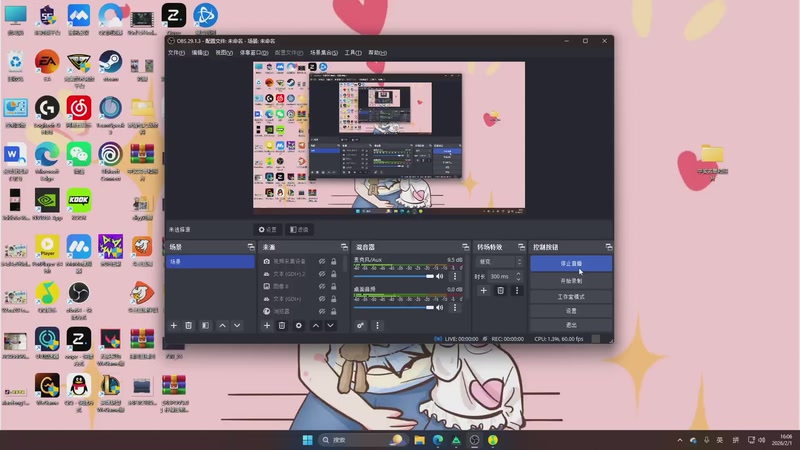Open the KOOK desktop shortcut
The width and height of the screenshot is (800, 450).
click(79, 204)
